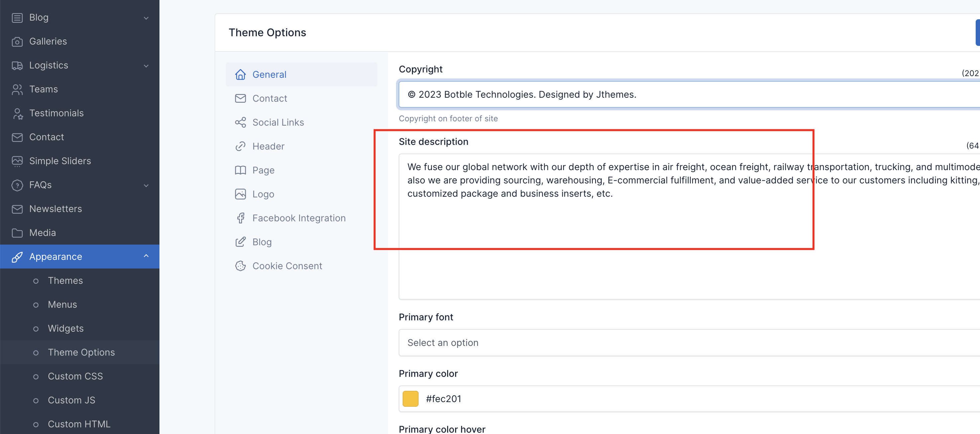Viewport: 980px width, 434px height.
Task: Click the #fec201 color value field
Action: [689, 398]
